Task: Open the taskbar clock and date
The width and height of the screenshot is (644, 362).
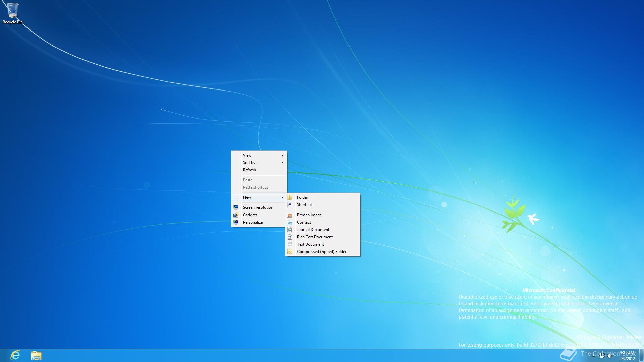Action: 627,355
